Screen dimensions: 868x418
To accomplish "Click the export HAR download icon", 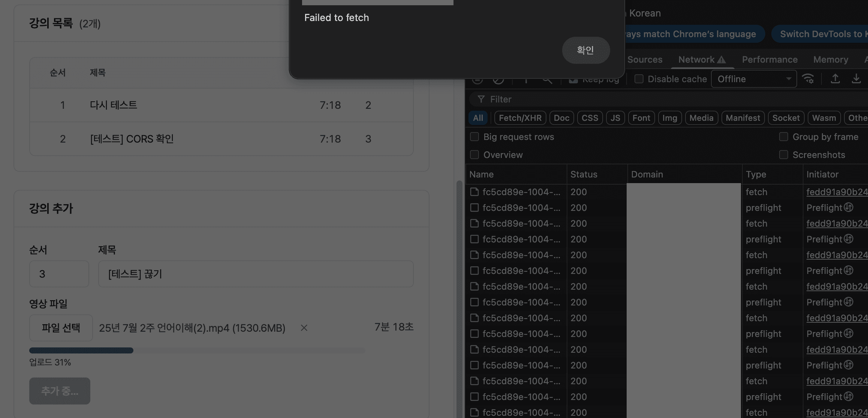I will [856, 79].
